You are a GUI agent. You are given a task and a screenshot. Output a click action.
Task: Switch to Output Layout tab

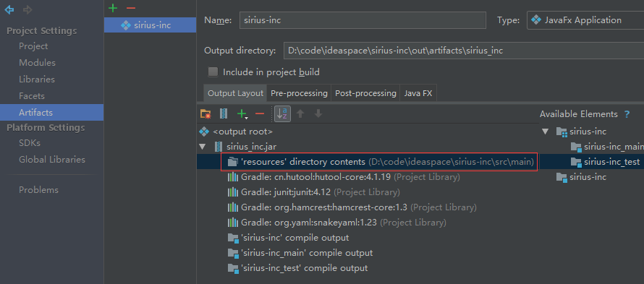[x=235, y=93]
